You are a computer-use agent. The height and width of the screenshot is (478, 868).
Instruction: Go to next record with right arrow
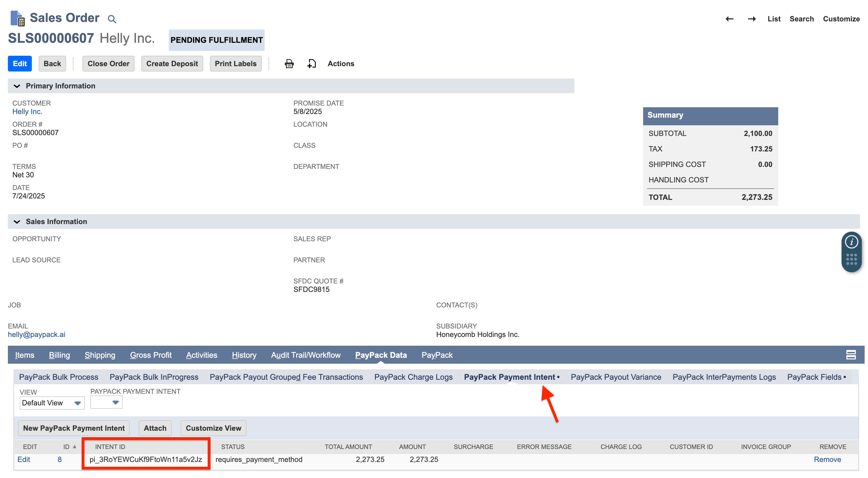coord(752,19)
